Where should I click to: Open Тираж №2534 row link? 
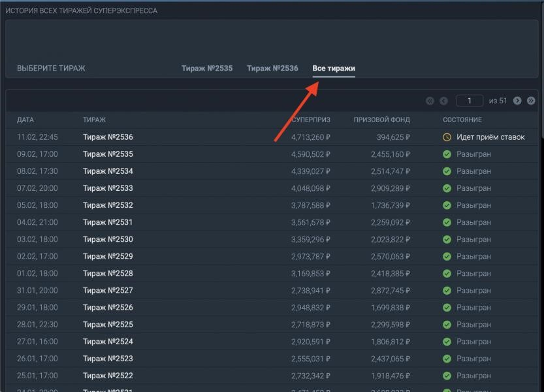click(108, 171)
